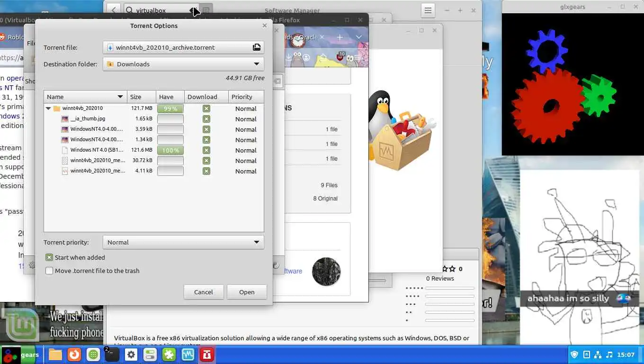Open the Terminal taskbar icon
Screen dimensions: 644x364
(112, 355)
